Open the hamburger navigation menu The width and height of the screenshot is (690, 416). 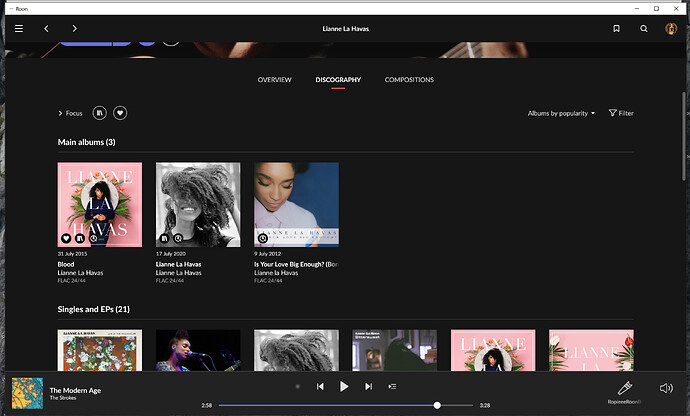click(19, 29)
